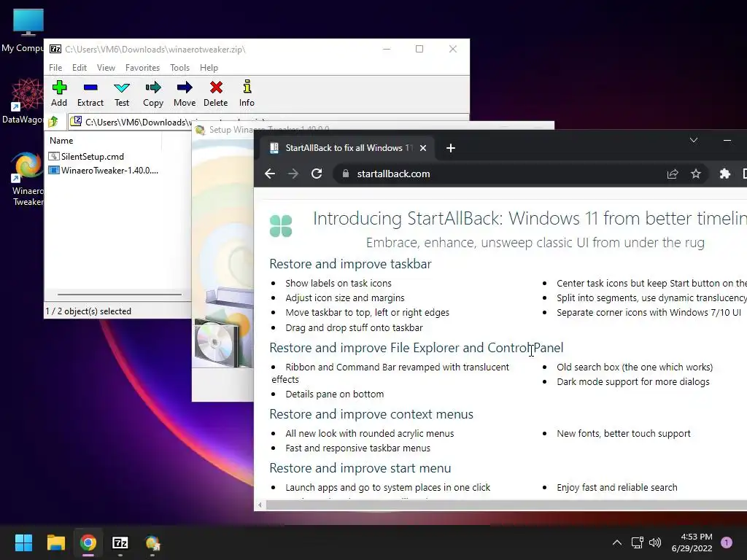This screenshot has height=560, width=747.
Task: Open Chrome's tab search dropdown chevron
Action: coord(694,140)
